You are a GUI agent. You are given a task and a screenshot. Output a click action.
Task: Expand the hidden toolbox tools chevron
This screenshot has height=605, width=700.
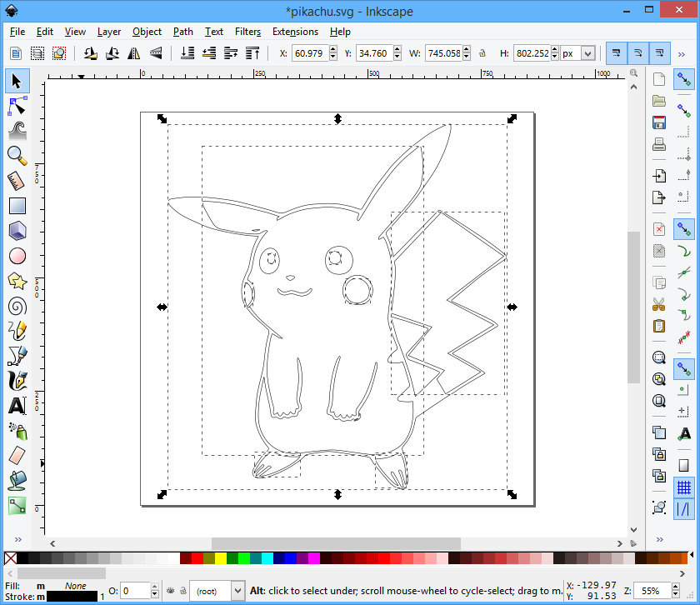(17, 539)
